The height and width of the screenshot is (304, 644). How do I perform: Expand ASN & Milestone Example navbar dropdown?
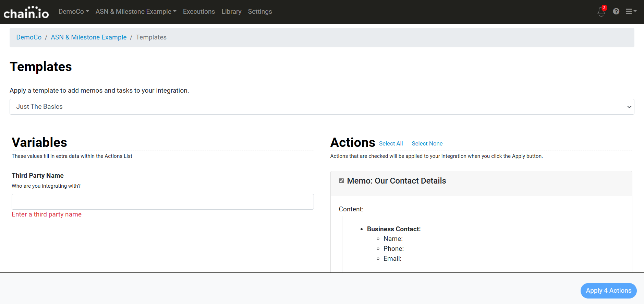coord(136,11)
